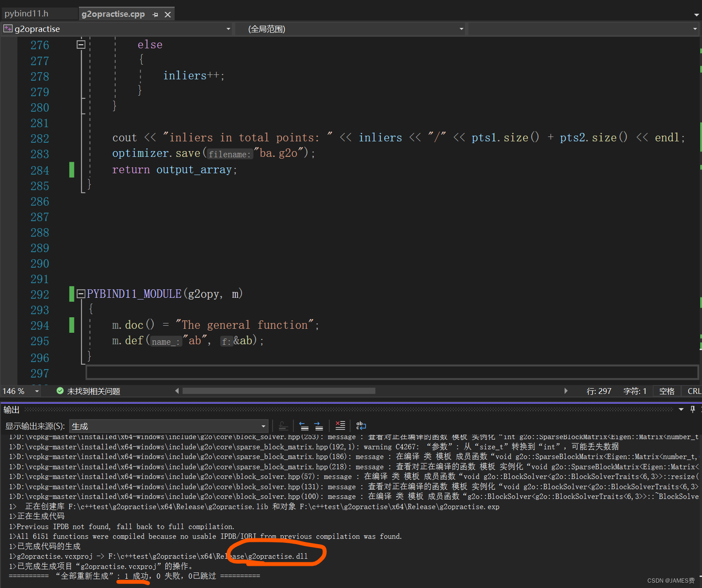Click the m.doc() code line
Viewport: 702px width, 588px height.
click(215, 325)
